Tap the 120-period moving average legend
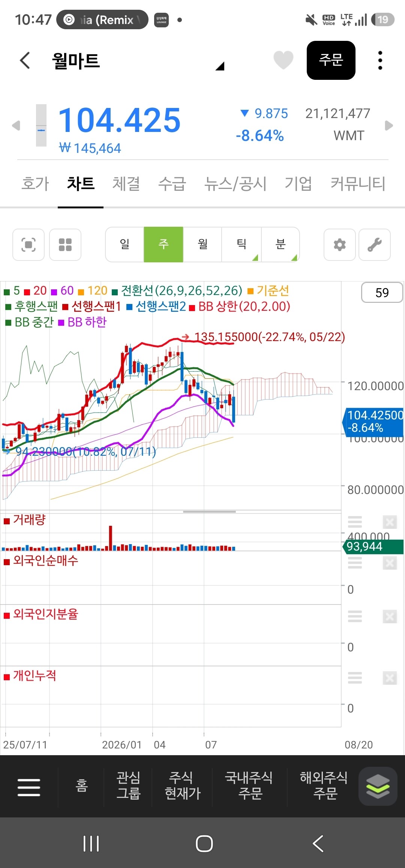 [93, 291]
